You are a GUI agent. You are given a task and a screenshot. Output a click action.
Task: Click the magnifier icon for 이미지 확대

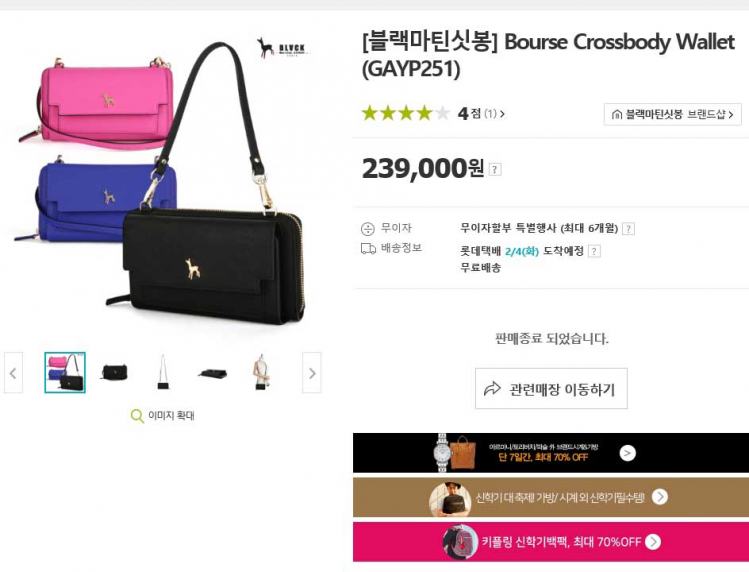point(137,416)
